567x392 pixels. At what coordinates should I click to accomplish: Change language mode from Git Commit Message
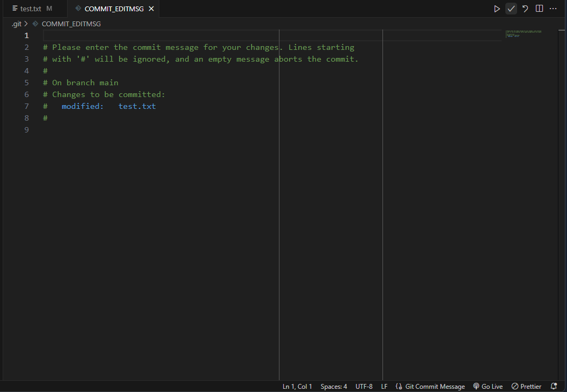(430, 387)
